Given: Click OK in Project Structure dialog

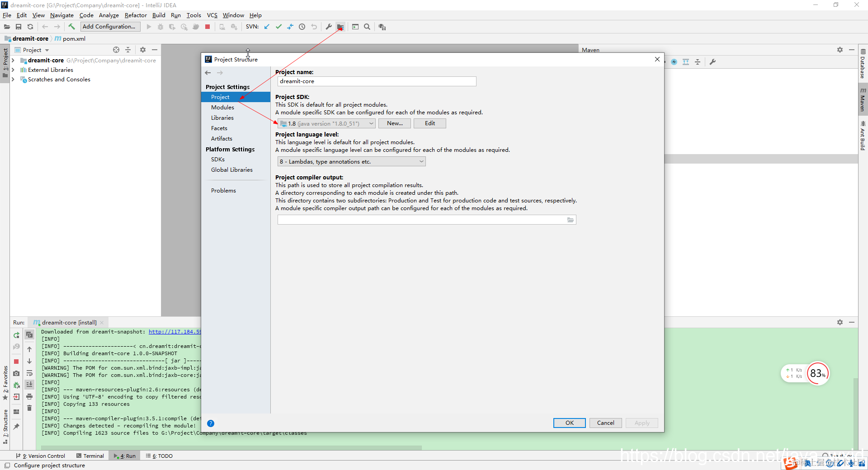Looking at the screenshot, I should tap(570, 423).
